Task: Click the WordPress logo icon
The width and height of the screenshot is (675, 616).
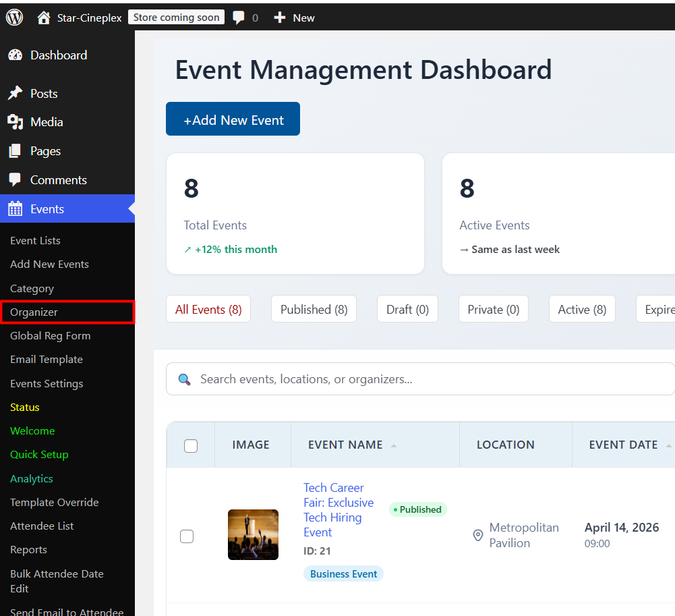Action: tap(14, 18)
